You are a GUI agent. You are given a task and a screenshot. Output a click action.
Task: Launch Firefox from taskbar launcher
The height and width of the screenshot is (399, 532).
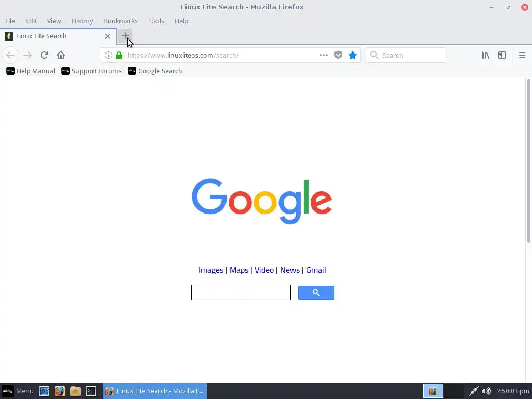(x=60, y=391)
